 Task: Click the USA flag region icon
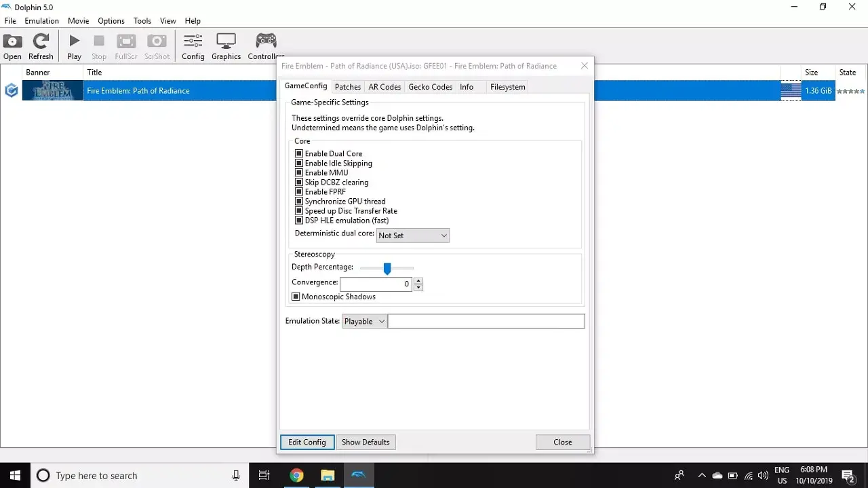(791, 91)
